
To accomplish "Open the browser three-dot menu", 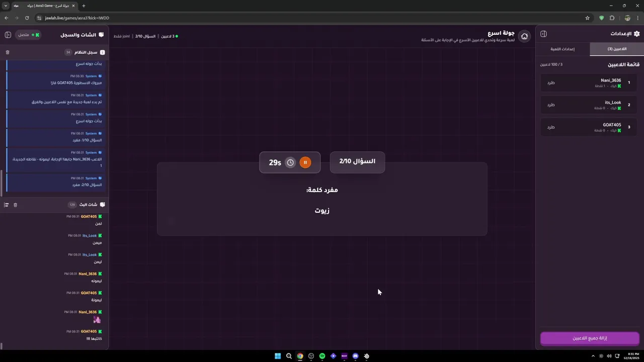I will coord(637,18).
